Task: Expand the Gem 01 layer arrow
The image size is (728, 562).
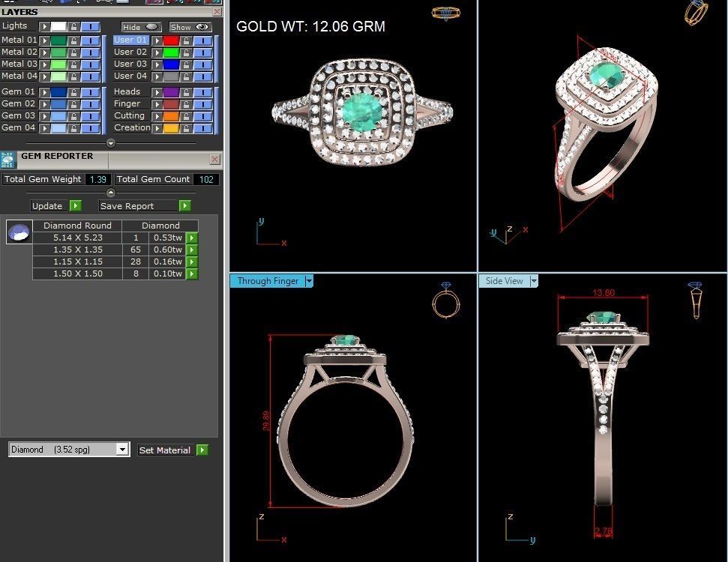Action: point(45,92)
